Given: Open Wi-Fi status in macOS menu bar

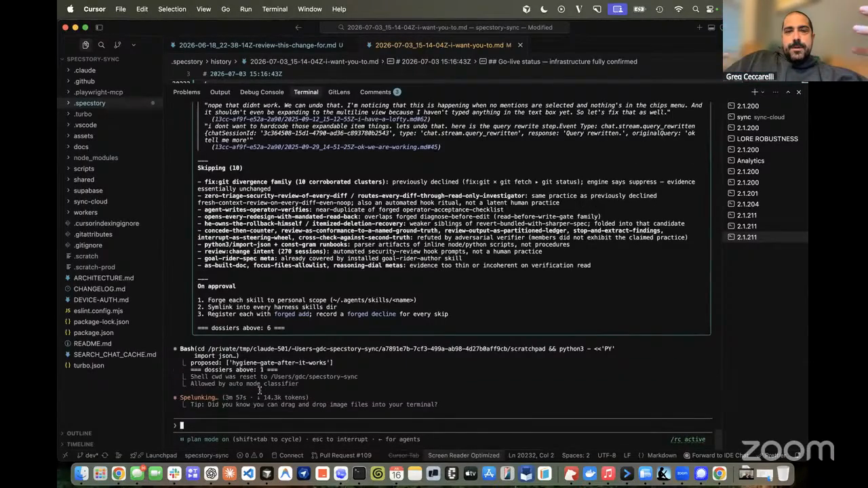Looking at the screenshot, I should click(679, 9).
